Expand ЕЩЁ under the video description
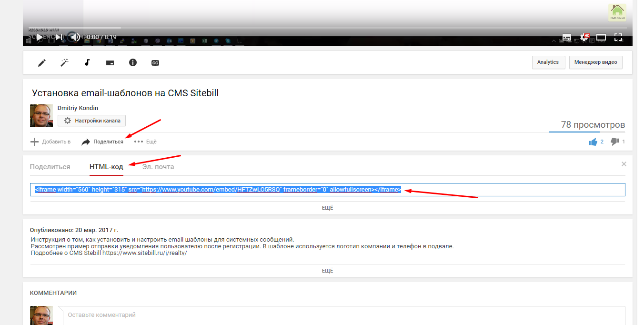The width and height of the screenshot is (644, 325). (328, 270)
